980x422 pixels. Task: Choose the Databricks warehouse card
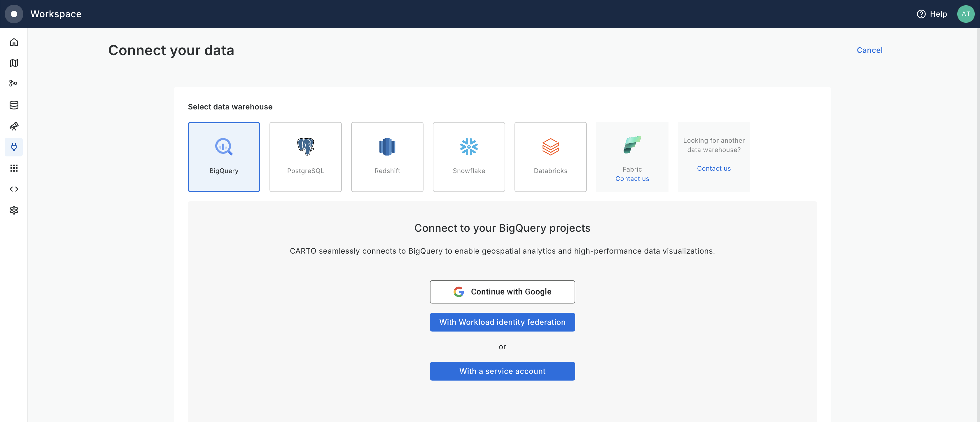550,157
